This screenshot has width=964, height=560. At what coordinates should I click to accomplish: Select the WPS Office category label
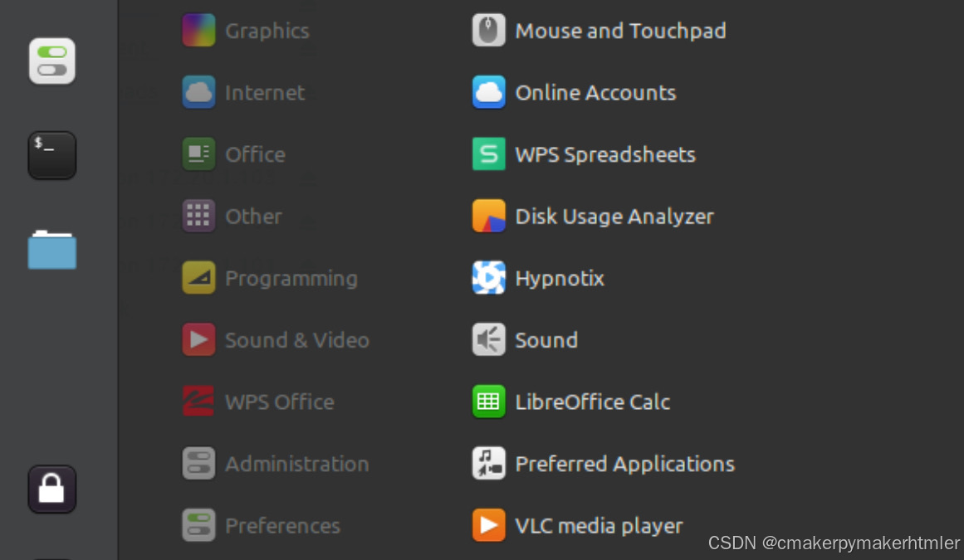(x=280, y=402)
